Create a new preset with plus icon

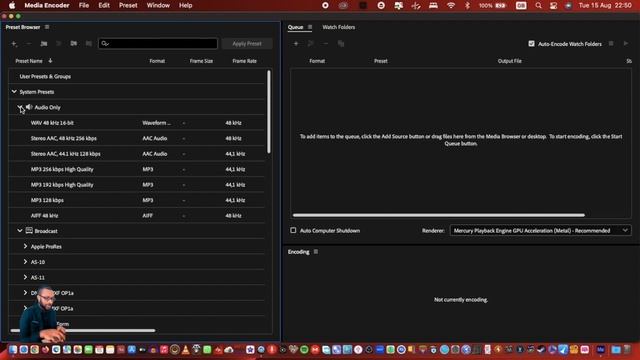[x=14, y=44]
